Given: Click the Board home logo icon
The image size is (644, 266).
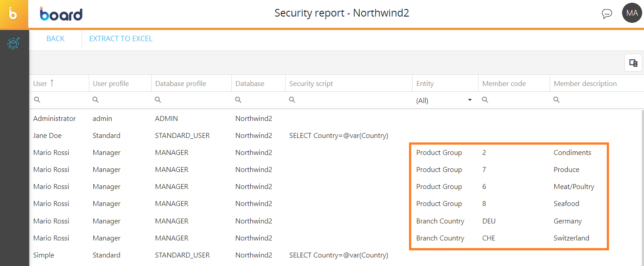Looking at the screenshot, I should [x=13, y=14].
